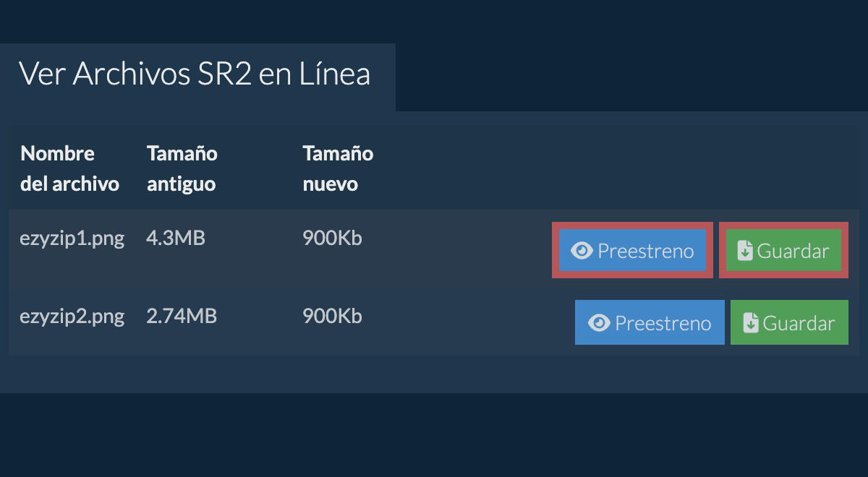The height and width of the screenshot is (477, 868).
Task: Select the "Ver Archivos SR2 en Línea" tab
Action: (x=195, y=74)
